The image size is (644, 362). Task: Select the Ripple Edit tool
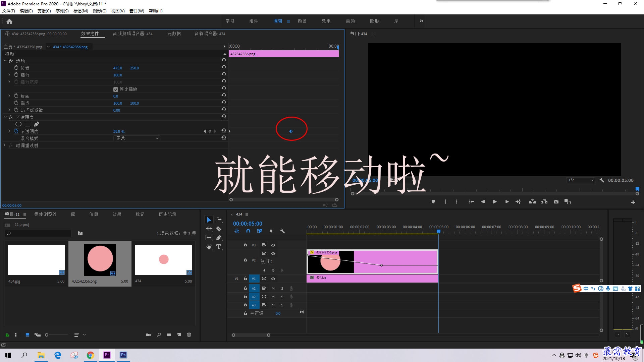click(x=209, y=229)
